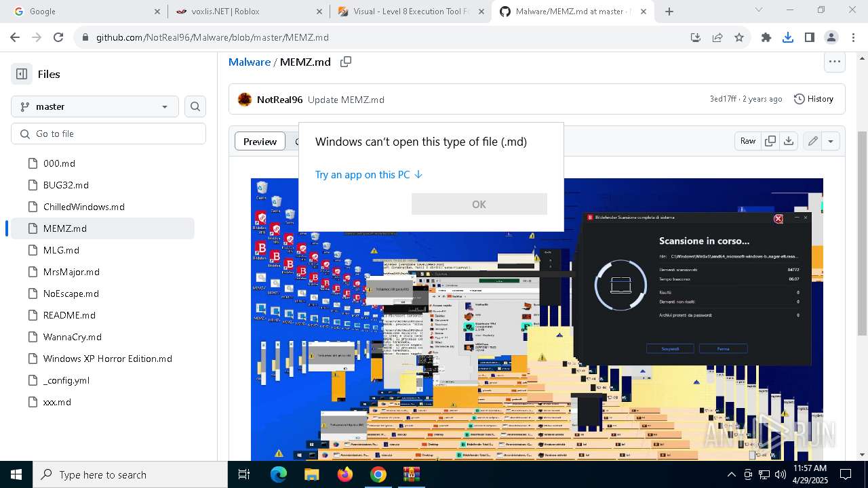Reload the browser page
The width and height of the screenshot is (868, 488).
click(x=58, y=38)
